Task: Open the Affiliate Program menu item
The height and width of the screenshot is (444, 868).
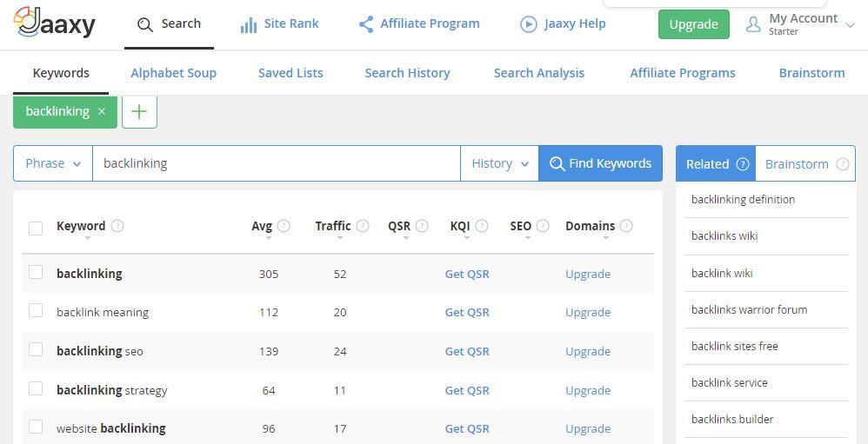Action: (419, 24)
